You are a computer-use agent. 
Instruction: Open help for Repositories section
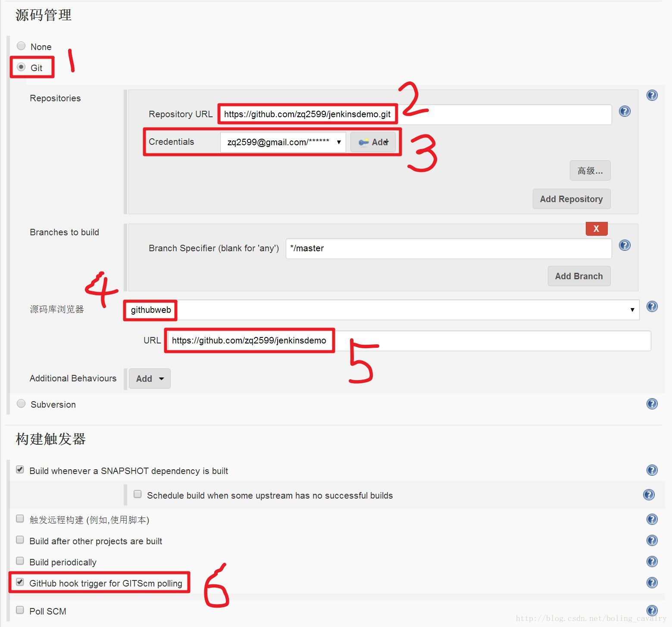coord(652,95)
